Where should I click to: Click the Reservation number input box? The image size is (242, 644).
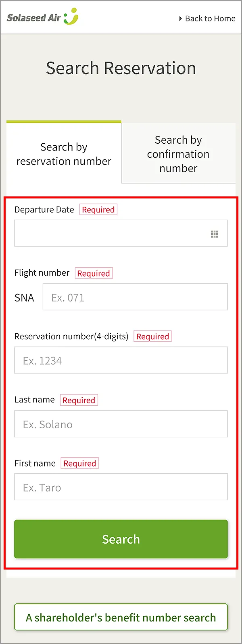coord(121,360)
